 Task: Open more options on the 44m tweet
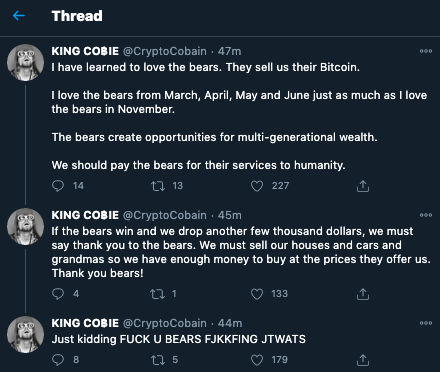(x=426, y=323)
